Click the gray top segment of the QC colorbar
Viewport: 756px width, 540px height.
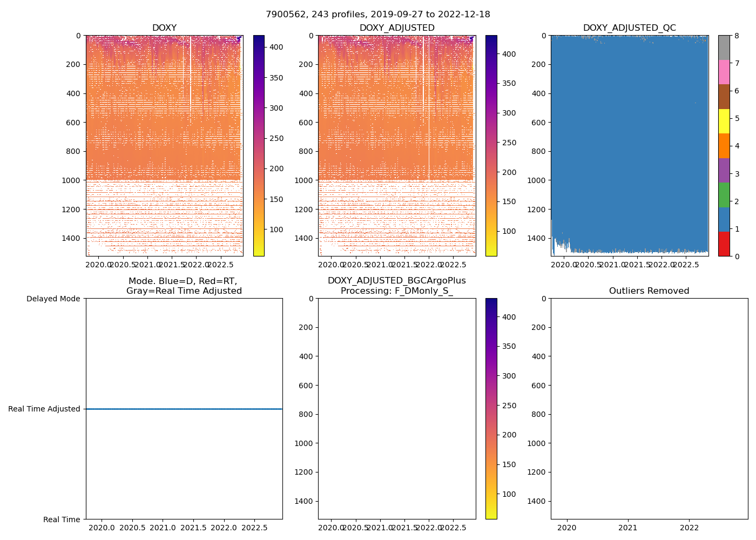(724, 48)
